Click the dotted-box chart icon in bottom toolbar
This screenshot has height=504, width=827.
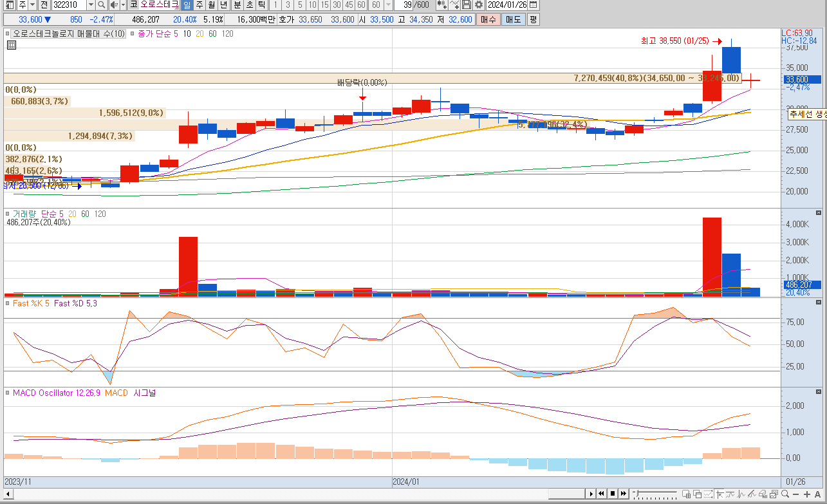click(709, 494)
